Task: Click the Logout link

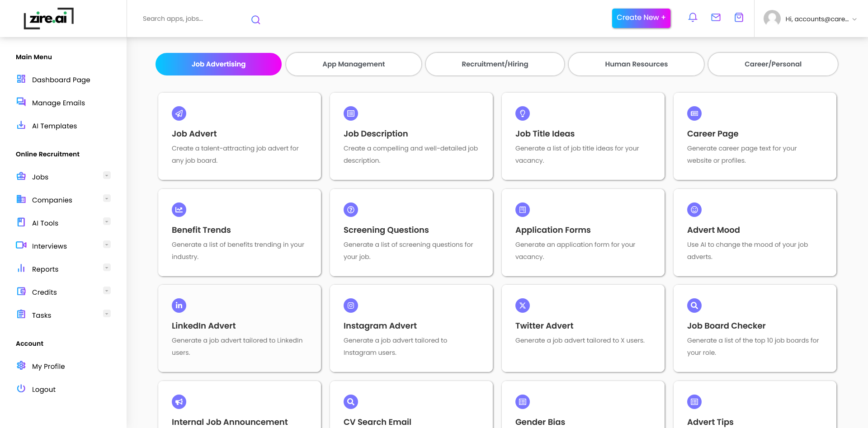Action: (x=44, y=390)
